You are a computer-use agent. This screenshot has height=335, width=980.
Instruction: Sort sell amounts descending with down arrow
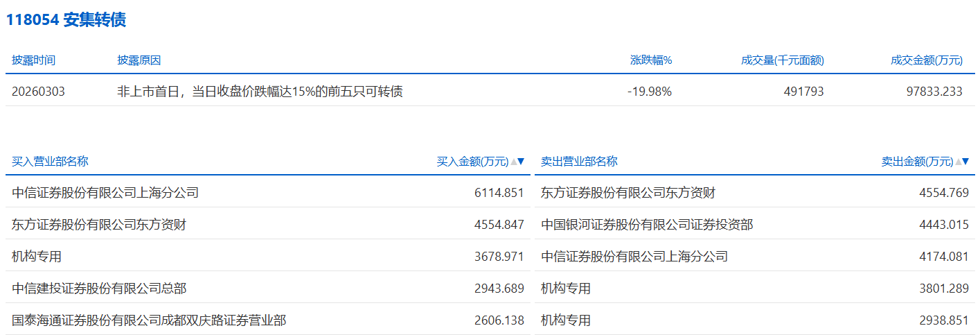click(965, 162)
